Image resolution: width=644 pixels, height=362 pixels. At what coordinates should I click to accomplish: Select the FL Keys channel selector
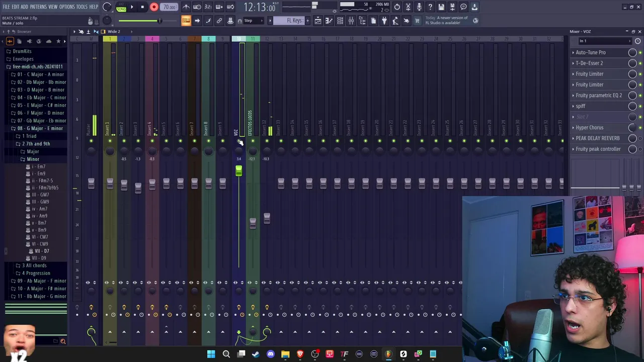pos(290,21)
